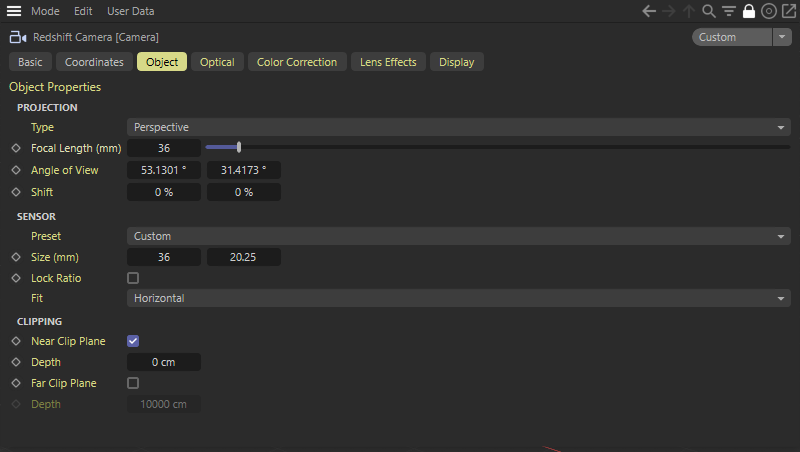800x452 pixels.
Task: Click the Far Clip Plane label
Action: coord(64,383)
